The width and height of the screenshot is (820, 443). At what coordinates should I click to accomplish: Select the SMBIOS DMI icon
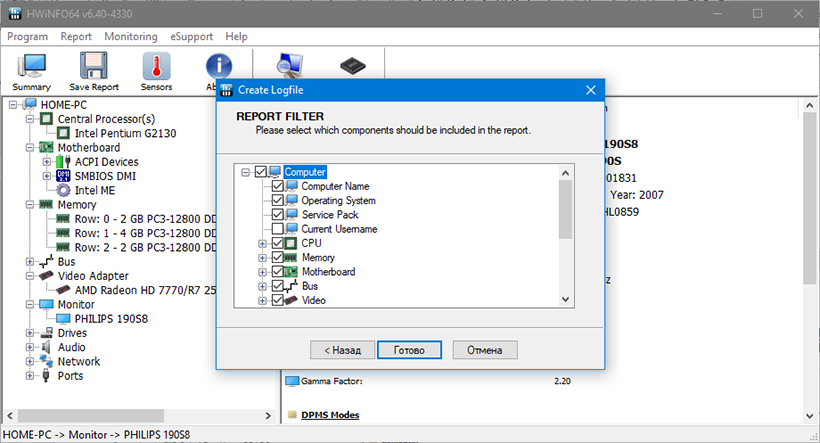tap(63, 176)
